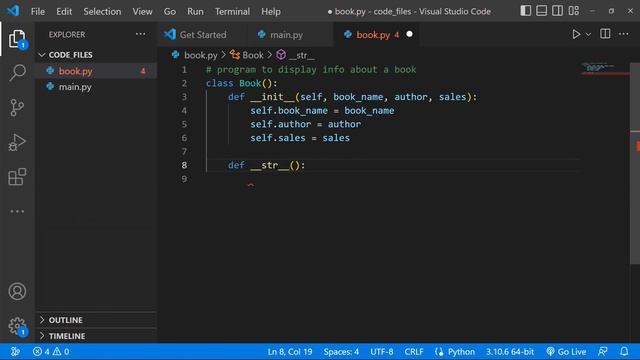This screenshot has width=640, height=360.
Task: Split the editor right
Action: click(x=605, y=34)
